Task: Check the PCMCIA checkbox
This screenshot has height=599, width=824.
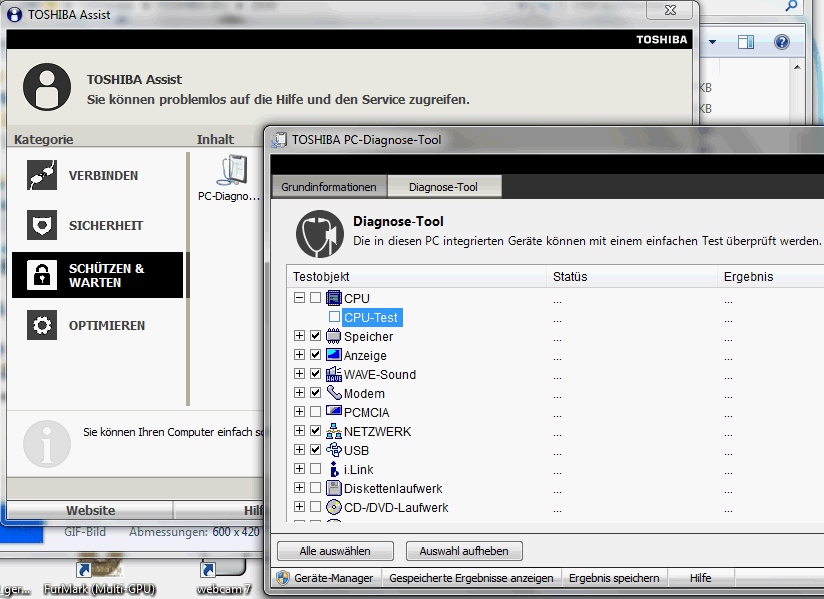Action: coord(315,411)
